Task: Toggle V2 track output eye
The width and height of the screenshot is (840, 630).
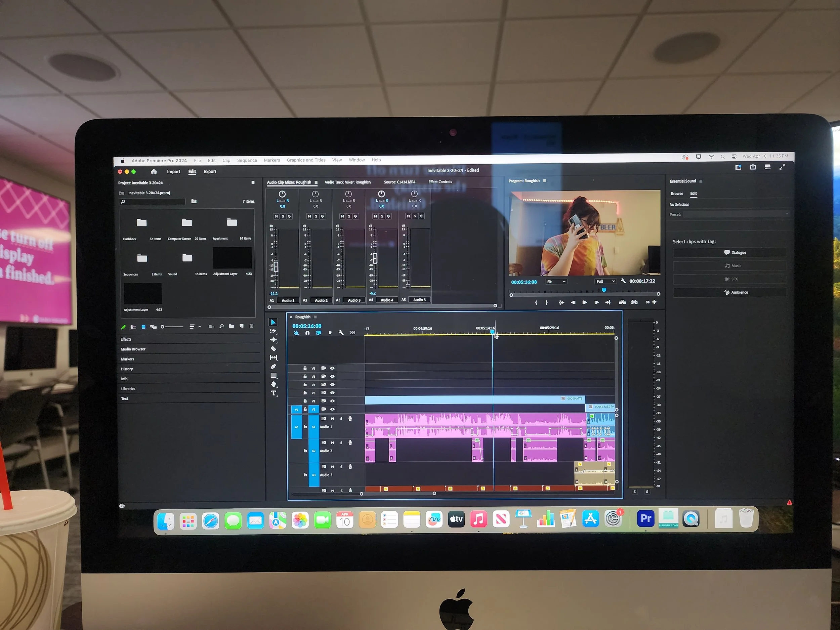Action: point(332,401)
